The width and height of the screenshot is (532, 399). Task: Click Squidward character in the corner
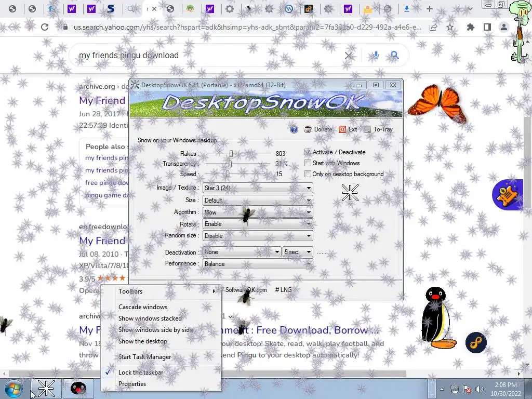tap(521, 32)
